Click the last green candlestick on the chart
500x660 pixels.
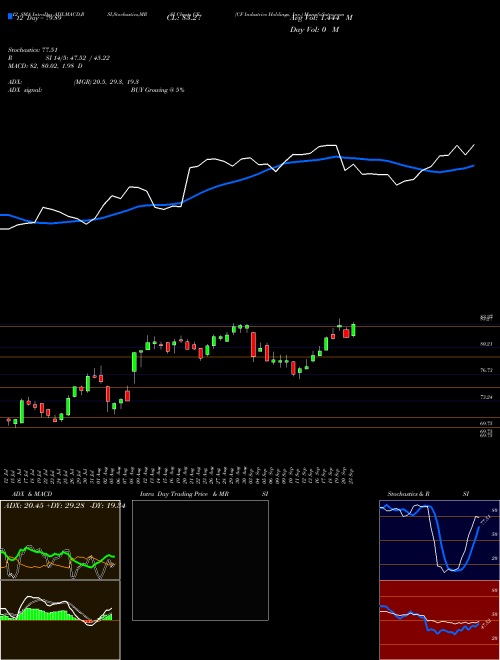[x=354, y=330]
